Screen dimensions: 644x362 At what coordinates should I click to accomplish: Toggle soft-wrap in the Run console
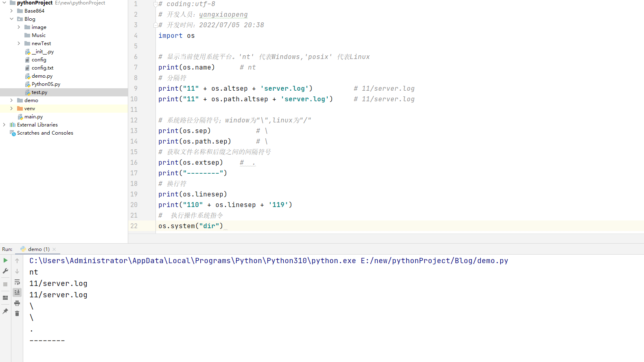coord(17,282)
